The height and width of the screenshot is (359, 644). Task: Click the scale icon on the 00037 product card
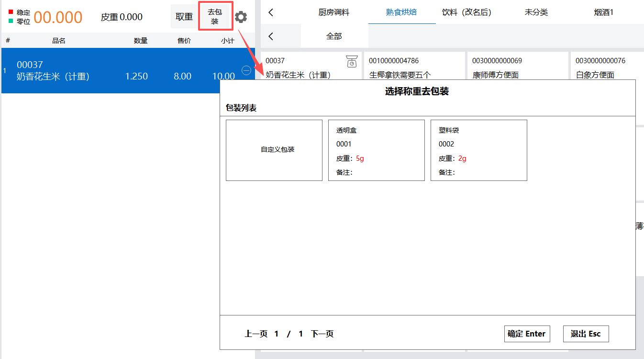coord(352,61)
